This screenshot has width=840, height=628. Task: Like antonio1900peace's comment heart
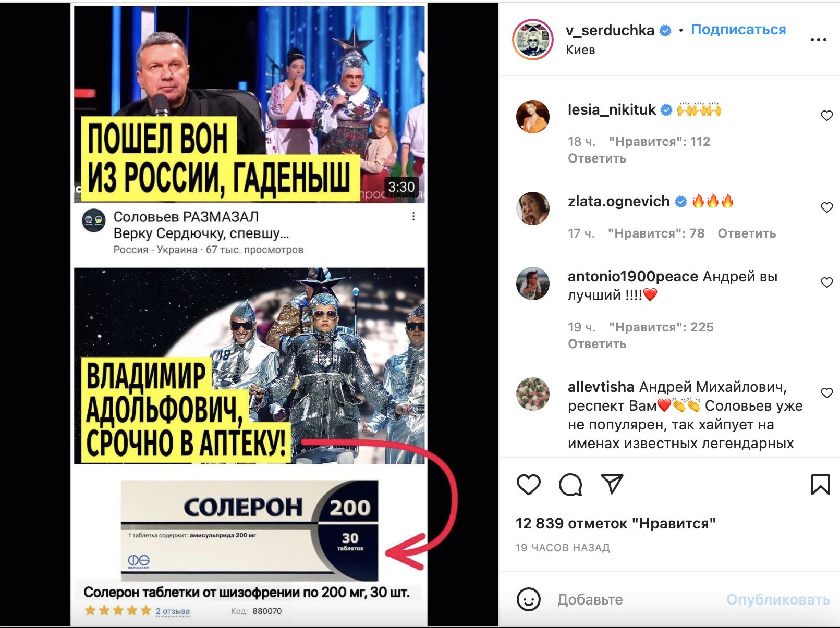[826, 282]
